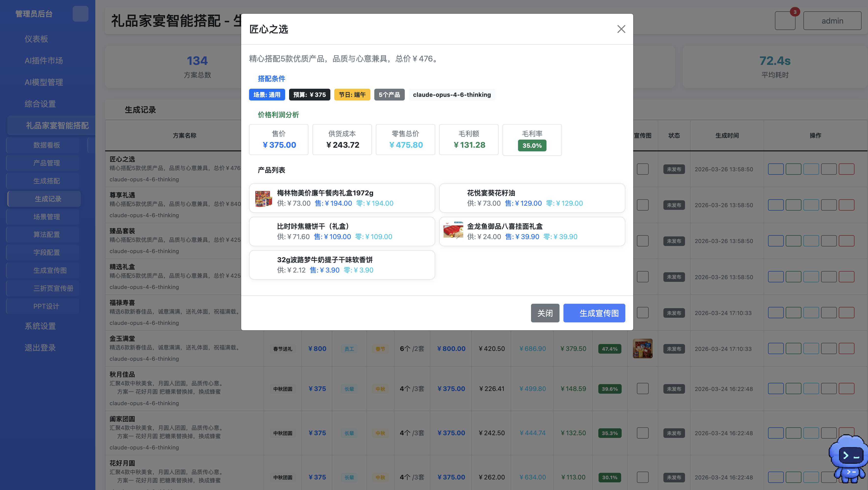The height and width of the screenshot is (490, 868).
Task: Open PPT设计 submenu item
Action: point(43,306)
